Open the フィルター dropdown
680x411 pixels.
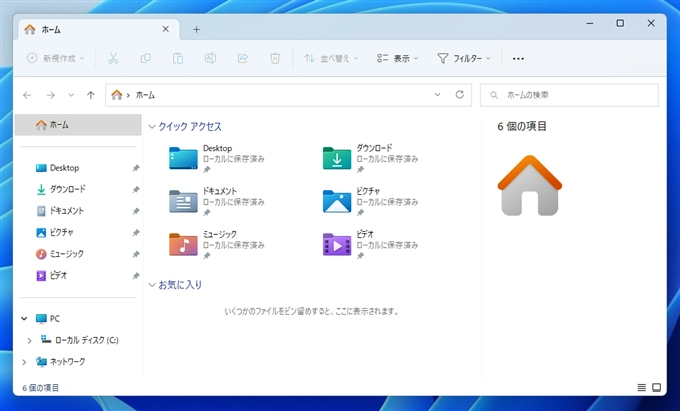[464, 58]
